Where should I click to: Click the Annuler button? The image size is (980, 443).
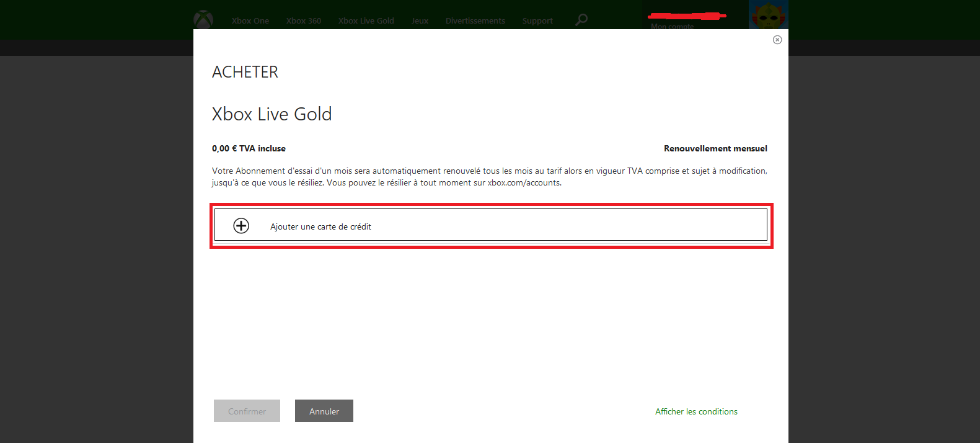(x=324, y=411)
